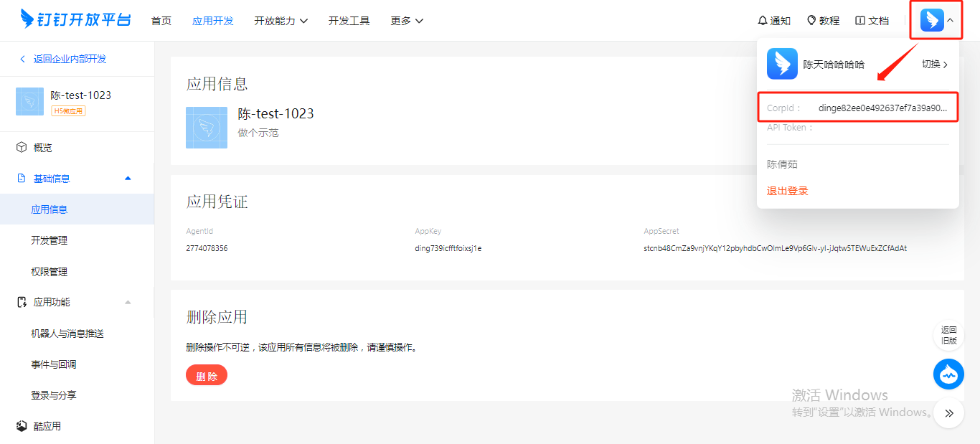Screen dimensions: 980x444
Task: Open the 开放能力 dropdown menu
Action: click(x=281, y=21)
